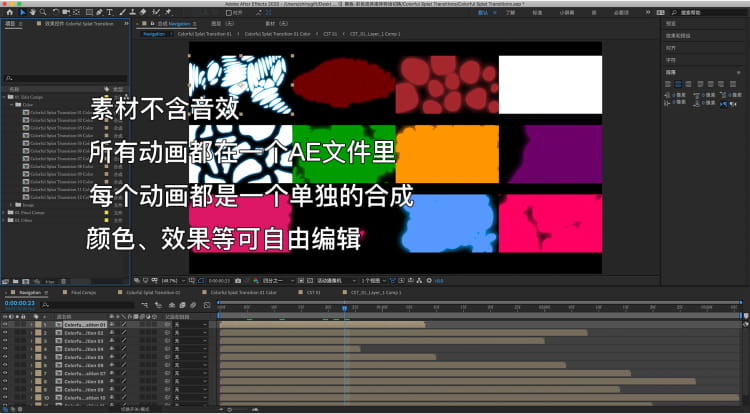Viewport: 750px width, 414px height.
Task: Open the magnification 49.7% dropdown
Action: [x=174, y=281]
